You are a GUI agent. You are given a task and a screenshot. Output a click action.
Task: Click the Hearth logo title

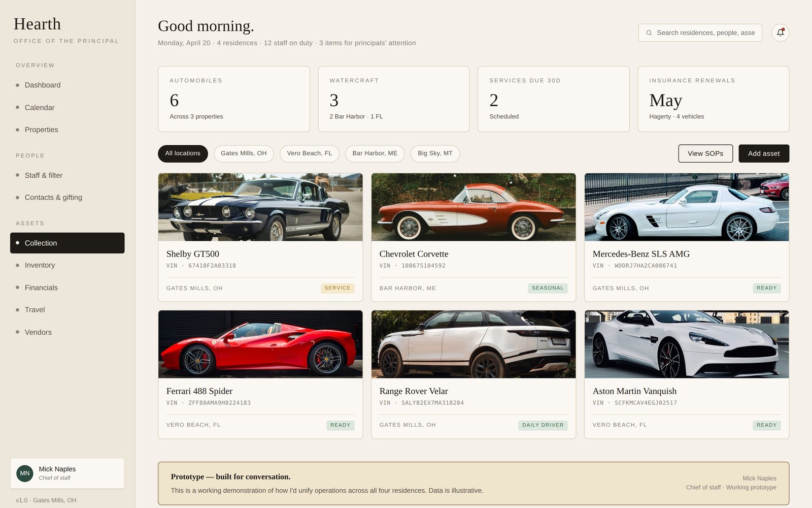[37, 24]
